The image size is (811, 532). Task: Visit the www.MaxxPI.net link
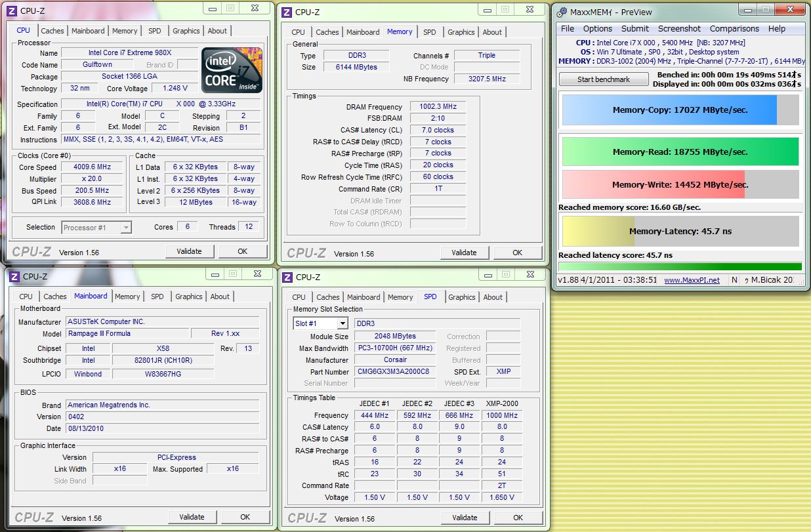click(692, 280)
